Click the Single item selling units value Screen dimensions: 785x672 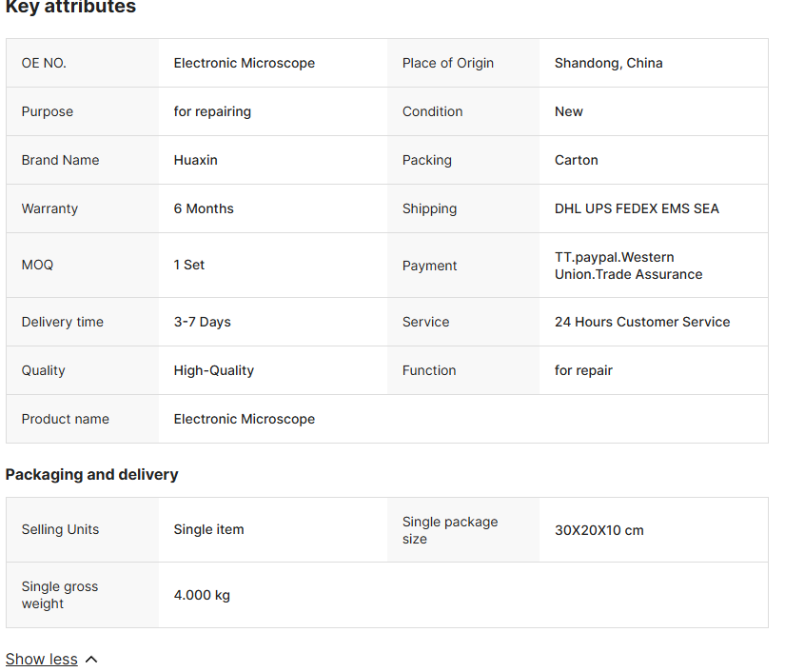pyautogui.click(x=208, y=529)
